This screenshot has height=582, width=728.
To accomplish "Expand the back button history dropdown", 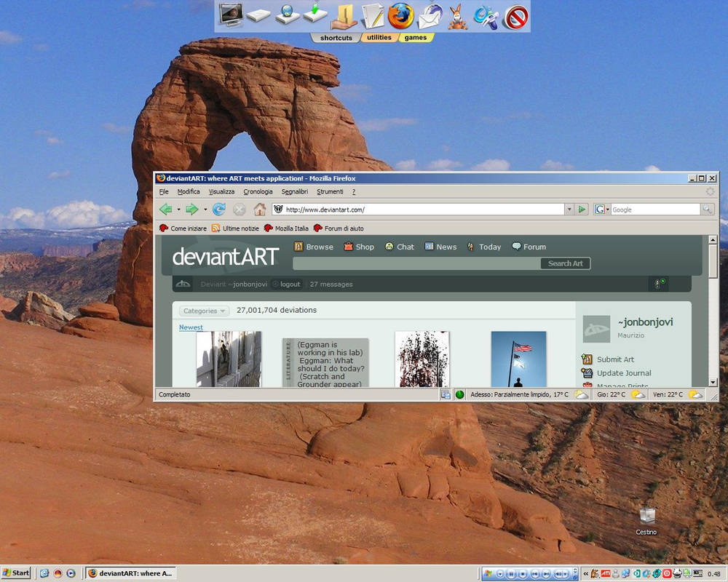I will (178, 210).
